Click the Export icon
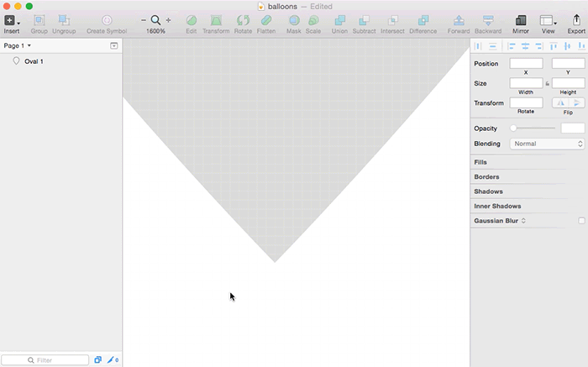588x367 pixels. click(x=576, y=20)
